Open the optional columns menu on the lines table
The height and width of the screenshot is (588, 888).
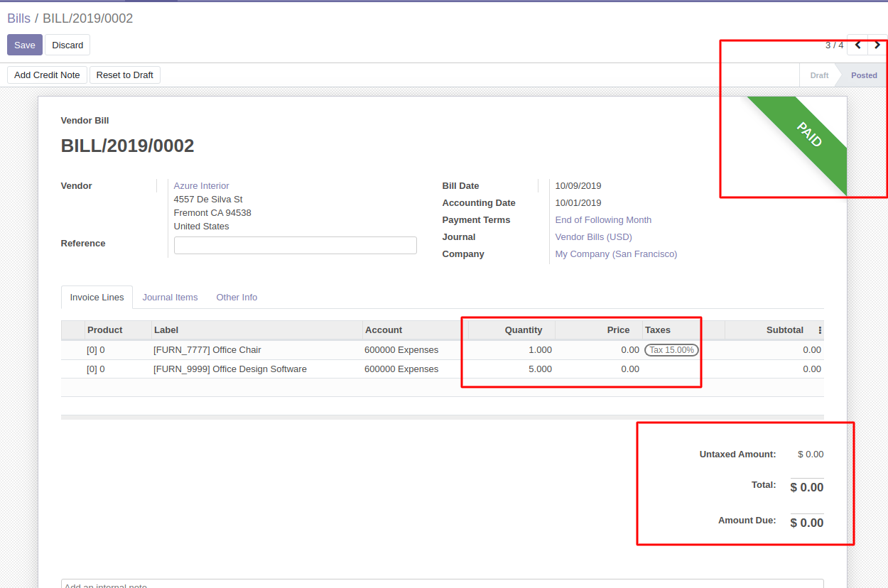(818, 330)
